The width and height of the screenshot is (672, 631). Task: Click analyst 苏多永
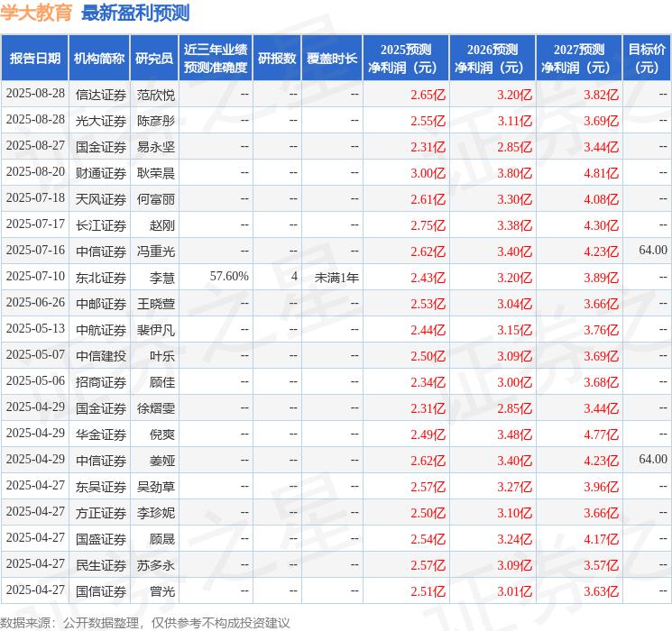point(156,565)
